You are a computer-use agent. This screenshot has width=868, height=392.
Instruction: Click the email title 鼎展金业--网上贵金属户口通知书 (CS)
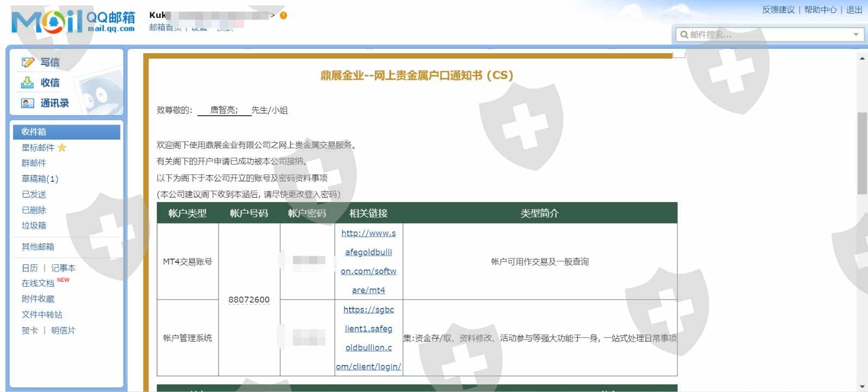[417, 75]
